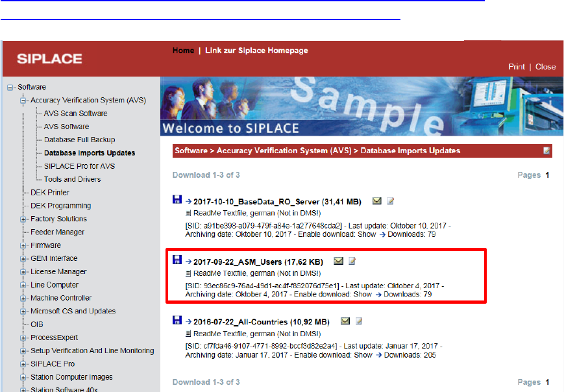This screenshot has width=564, height=392.
Task: Select Database Imports Updates in tree
Action: [90, 153]
